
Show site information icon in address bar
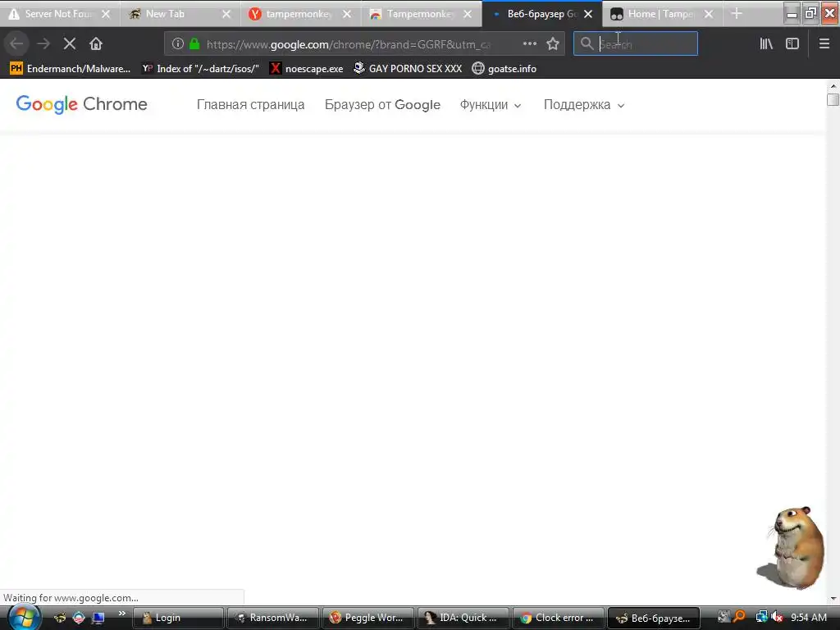tap(177, 44)
